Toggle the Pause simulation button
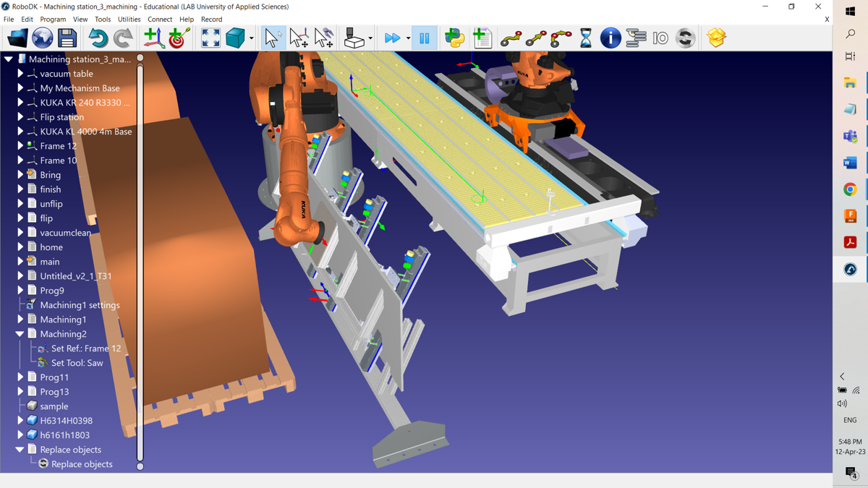 click(x=424, y=38)
